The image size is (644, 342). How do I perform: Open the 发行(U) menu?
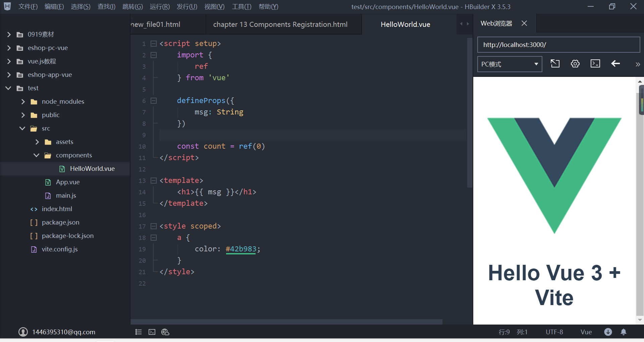pos(187,7)
